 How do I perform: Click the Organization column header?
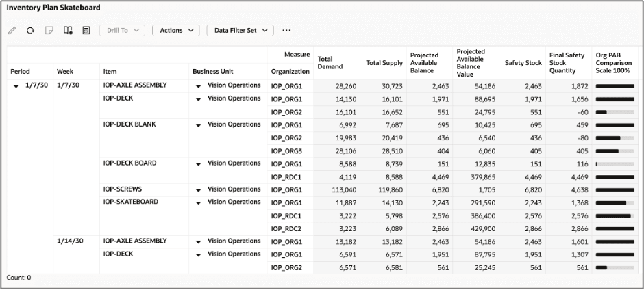[x=290, y=71]
